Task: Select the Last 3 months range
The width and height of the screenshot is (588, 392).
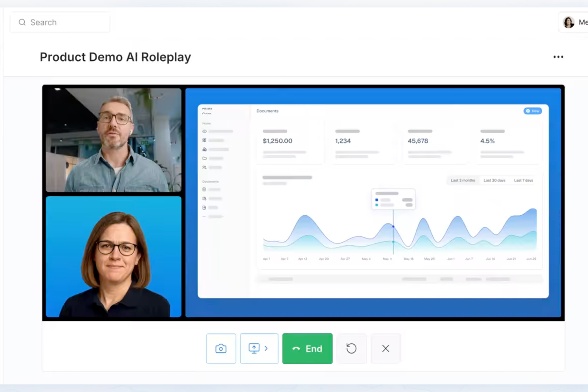Action: tap(462, 180)
